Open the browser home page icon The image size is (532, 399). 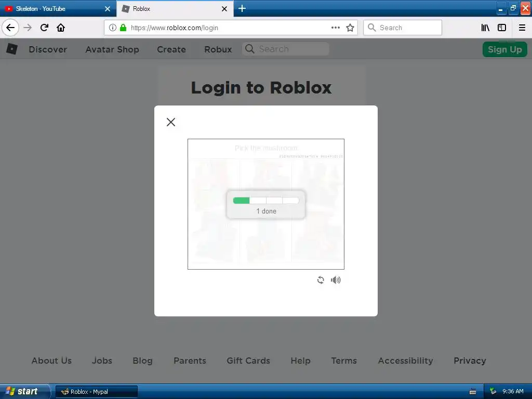click(x=61, y=28)
